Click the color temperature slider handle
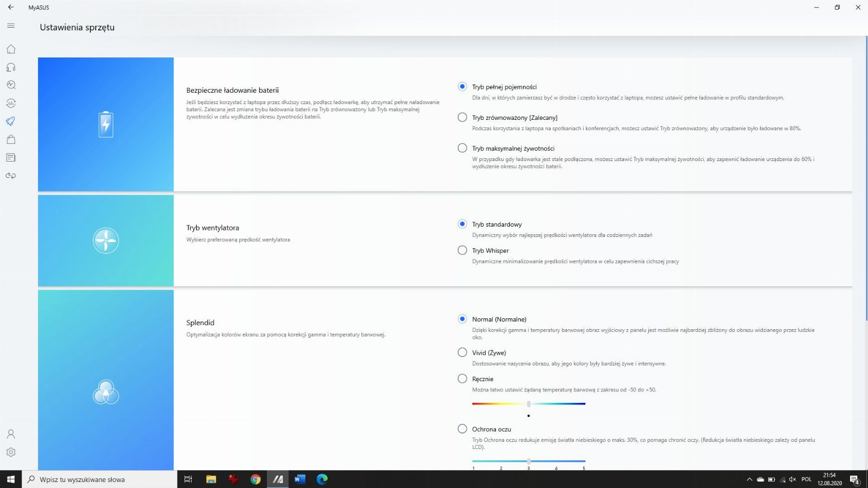Image resolution: width=868 pixels, height=488 pixels. 528,404
